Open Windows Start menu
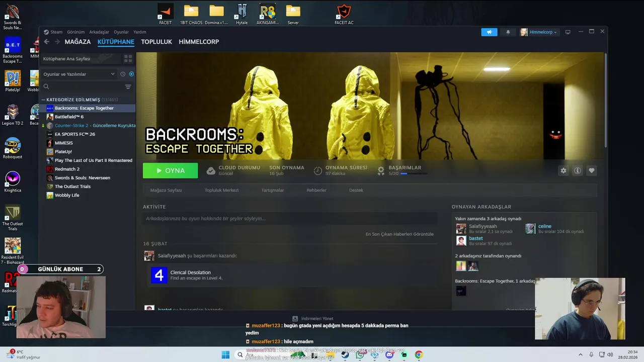This screenshot has width=644, height=362. [x=225, y=354]
